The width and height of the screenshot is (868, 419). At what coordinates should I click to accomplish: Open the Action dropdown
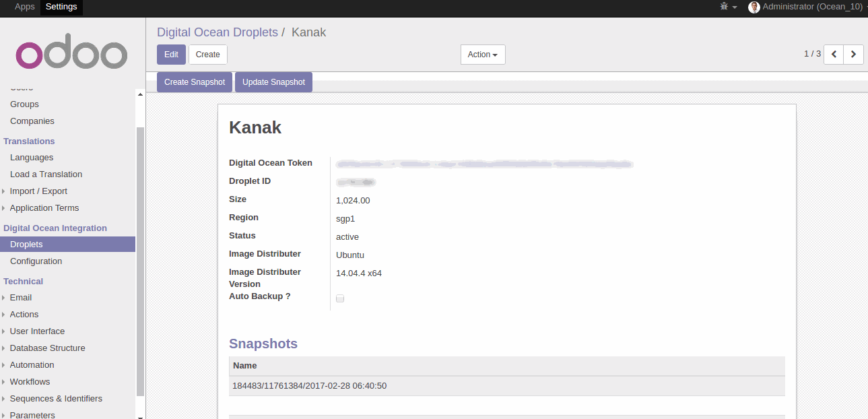point(483,55)
